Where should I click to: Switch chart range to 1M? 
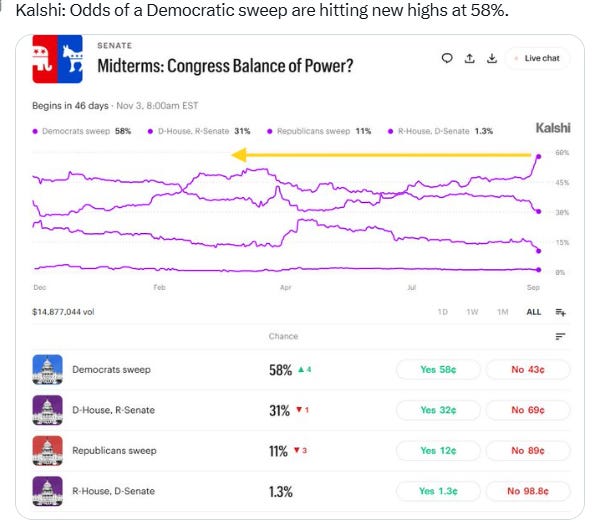503,312
